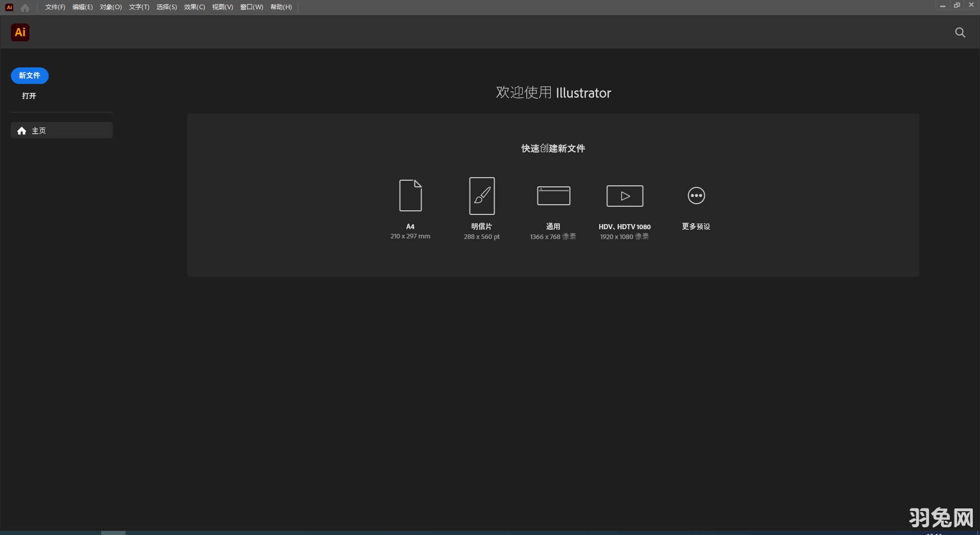Screen dimensions: 980x535
Task: Click the 打开 open button
Action: click(x=29, y=96)
